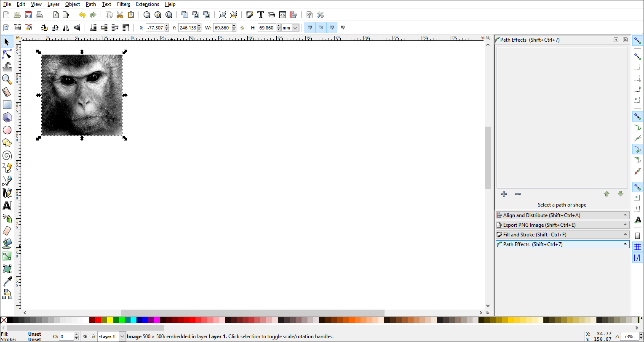Click the Save document icon
Image resolution: width=644 pixels, height=342 pixels.
click(x=28, y=15)
